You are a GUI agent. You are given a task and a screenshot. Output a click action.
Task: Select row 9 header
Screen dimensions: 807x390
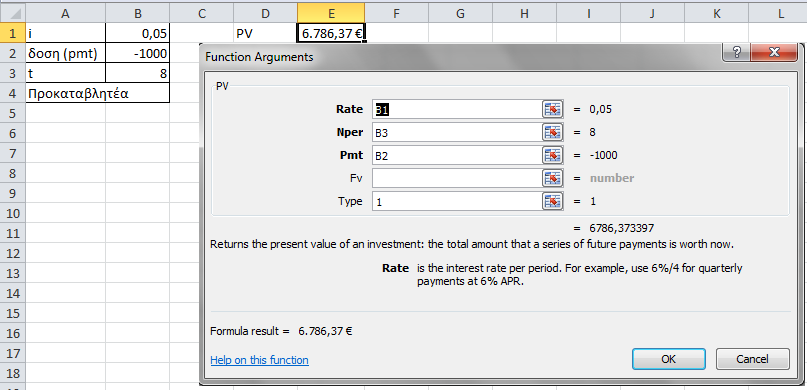coord(13,193)
